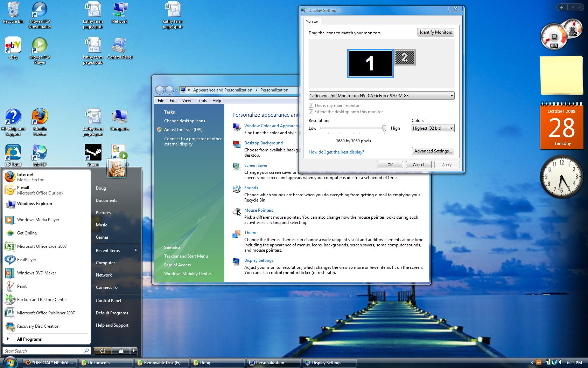
Task: Click the Identify Monitors button
Action: click(x=435, y=32)
